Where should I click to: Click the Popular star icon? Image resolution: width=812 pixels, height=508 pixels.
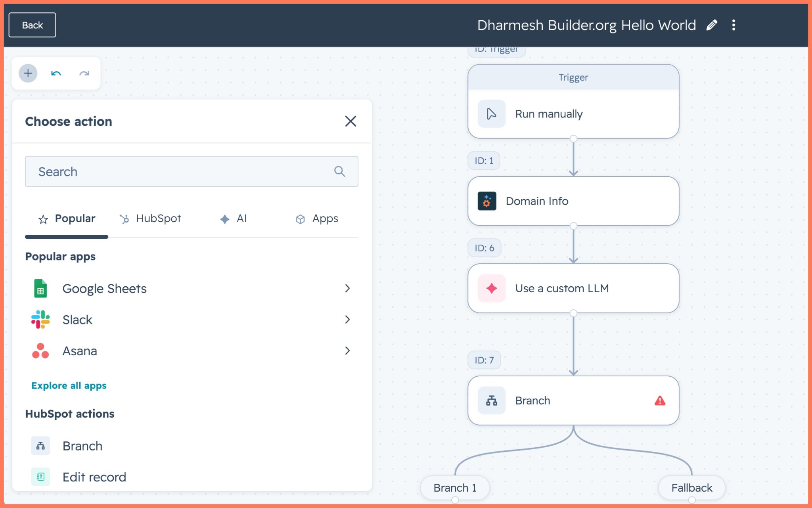click(x=43, y=219)
